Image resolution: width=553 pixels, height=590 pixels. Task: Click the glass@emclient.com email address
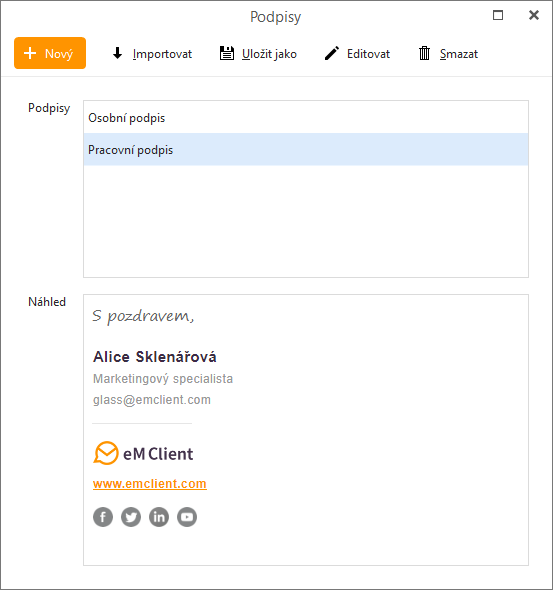[x=152, y=400]
